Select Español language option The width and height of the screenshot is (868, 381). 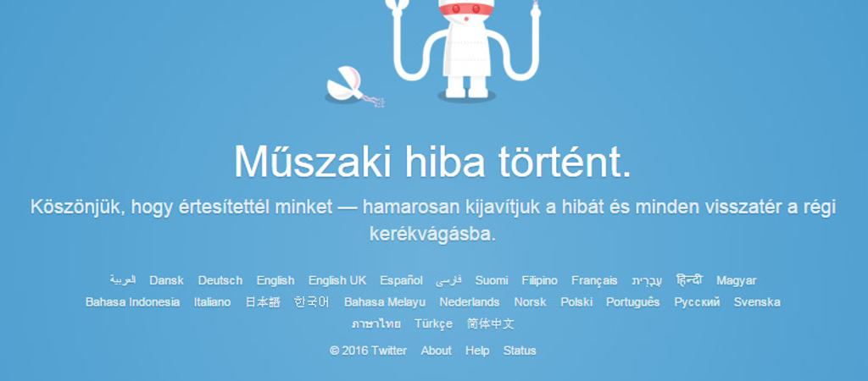click(x=401, y=280)
